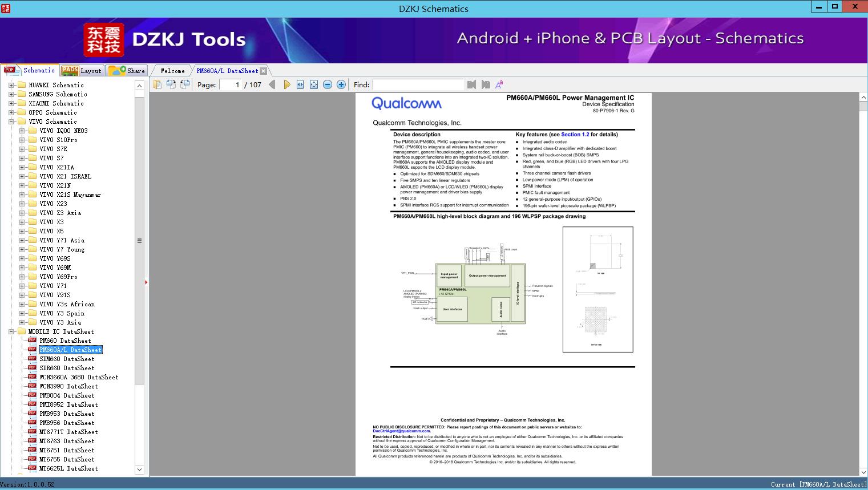Click the sidebar collapse splitter arrow
Viewport: 868px width, 490px height.
tap(147, 282)
